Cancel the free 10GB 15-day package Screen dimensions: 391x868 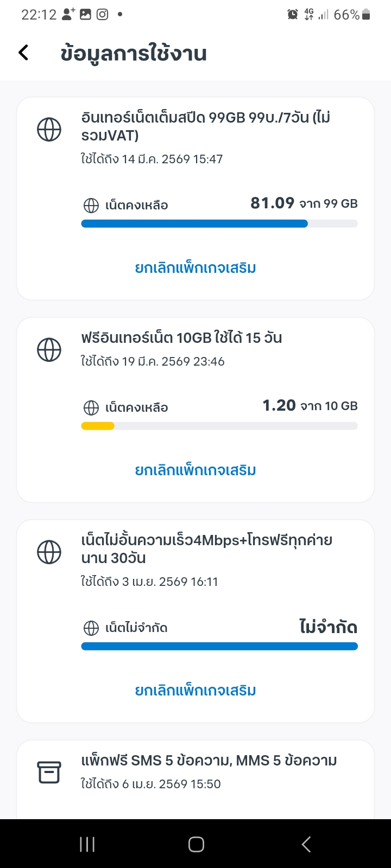point(195,470)
